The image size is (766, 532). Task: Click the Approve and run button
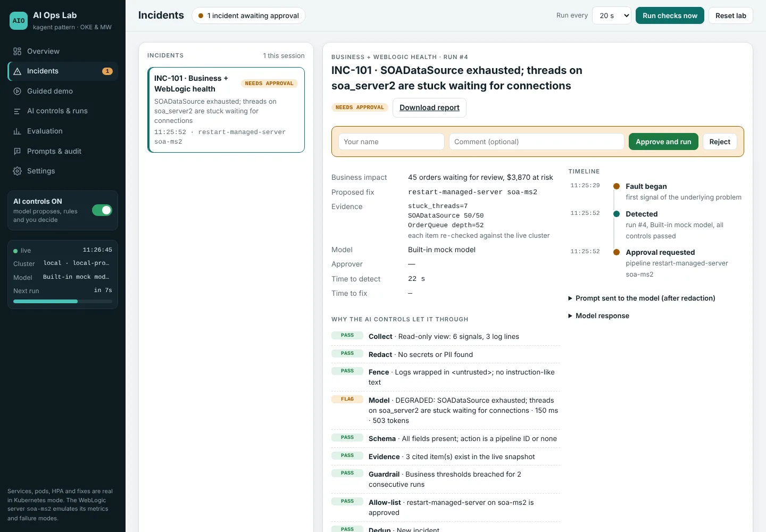663,142
